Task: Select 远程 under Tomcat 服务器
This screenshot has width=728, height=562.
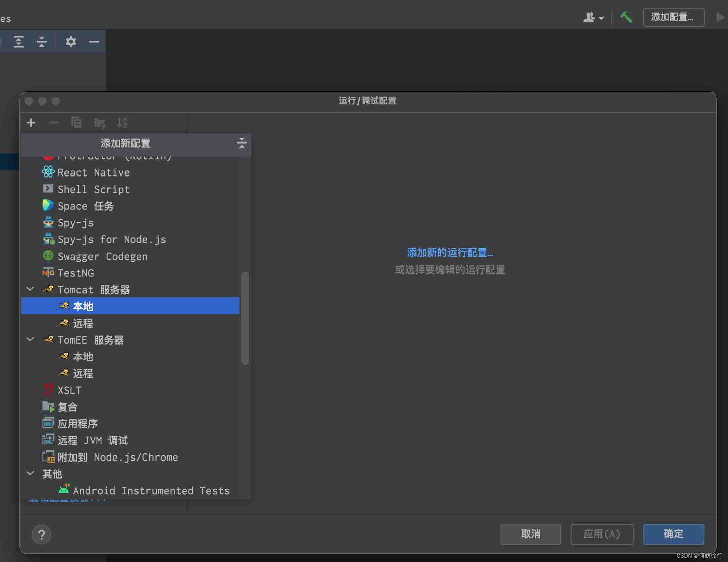Action: (130, 323)
